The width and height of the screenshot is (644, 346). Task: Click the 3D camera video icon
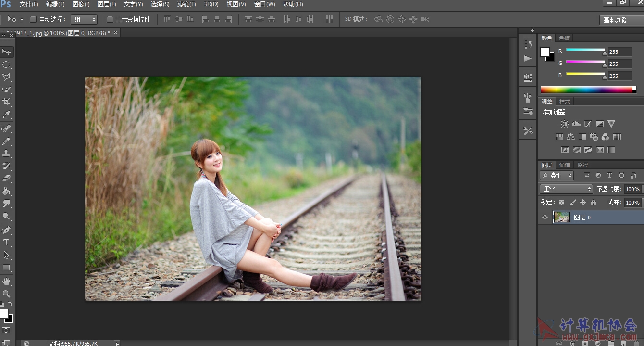click(425, 19)
